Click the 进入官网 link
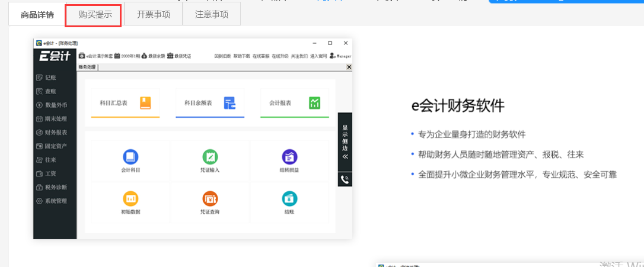Viewport: 644px width, 267px height. pyautogui.click(x=318, y=56)
